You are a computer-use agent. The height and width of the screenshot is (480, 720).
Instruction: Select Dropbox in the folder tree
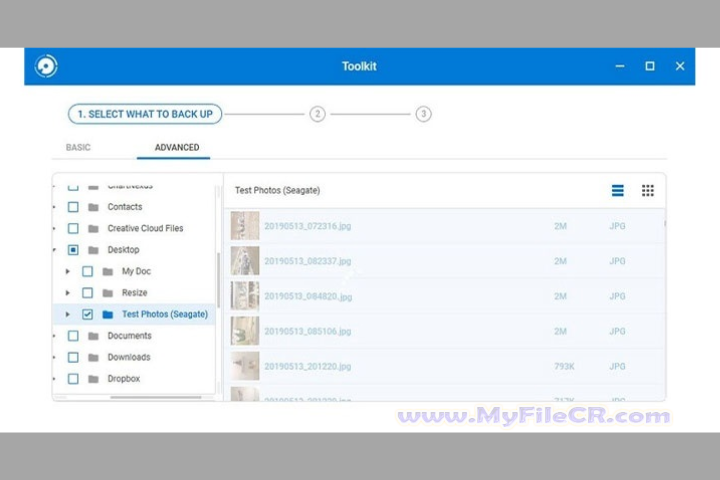click(124, 379)
